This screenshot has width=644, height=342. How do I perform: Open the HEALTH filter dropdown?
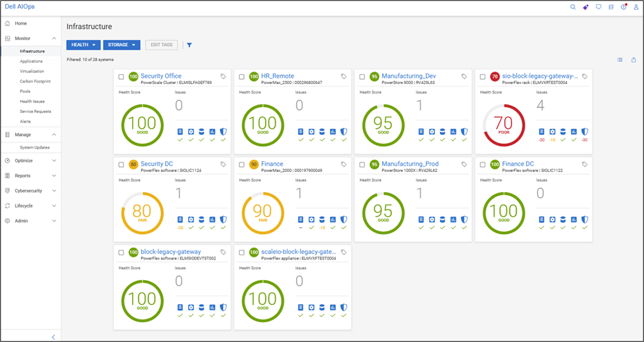pos(83,45)
